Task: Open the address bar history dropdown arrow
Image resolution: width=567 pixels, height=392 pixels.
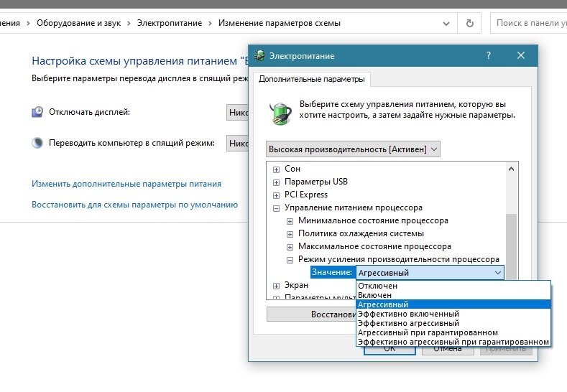Action: [x=447, y=23]
